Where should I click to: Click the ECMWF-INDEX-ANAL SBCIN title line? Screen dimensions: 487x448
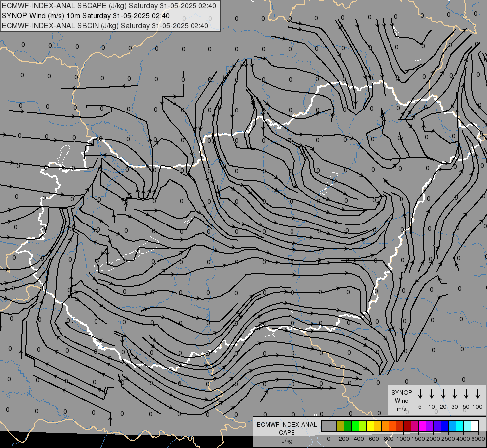[x=105, y=26]
